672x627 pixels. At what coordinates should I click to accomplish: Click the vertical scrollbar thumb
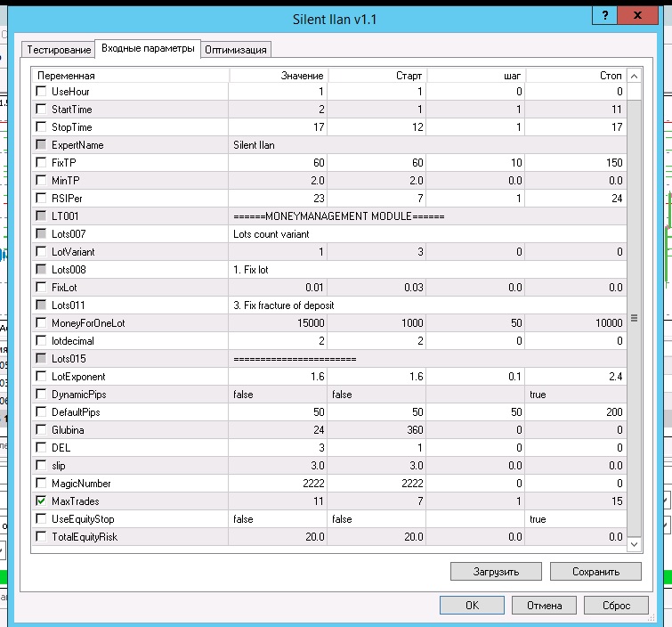[x=635, y=318]
